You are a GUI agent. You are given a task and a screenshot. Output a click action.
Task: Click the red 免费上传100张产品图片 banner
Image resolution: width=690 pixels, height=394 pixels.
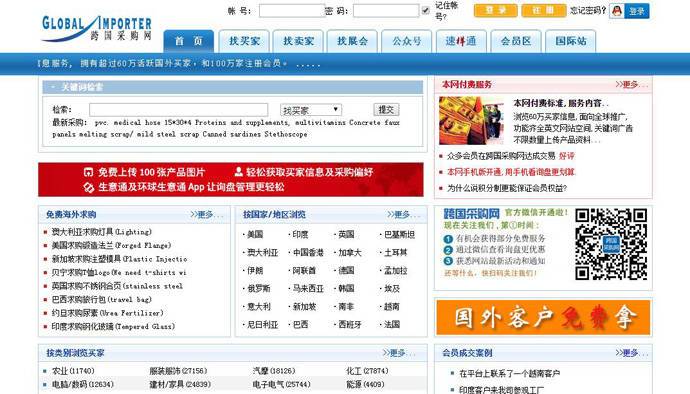point(231,179)
